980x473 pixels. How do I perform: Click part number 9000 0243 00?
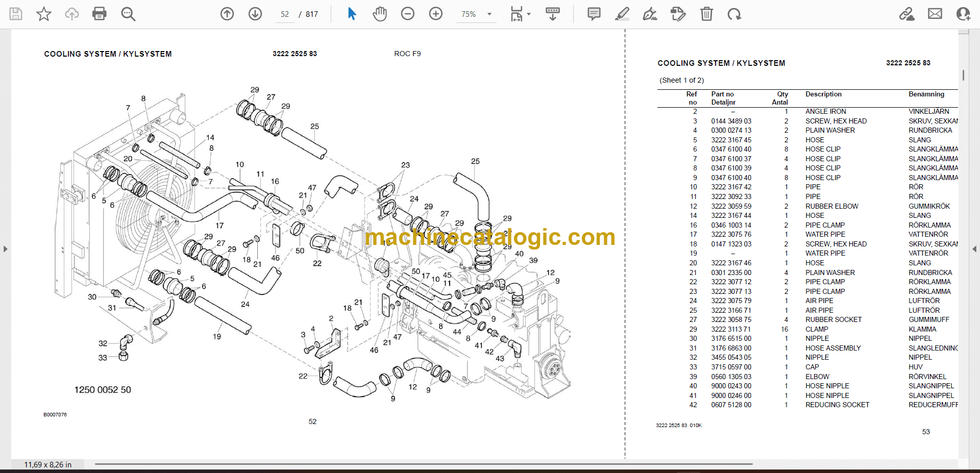[x=731, y=386]
